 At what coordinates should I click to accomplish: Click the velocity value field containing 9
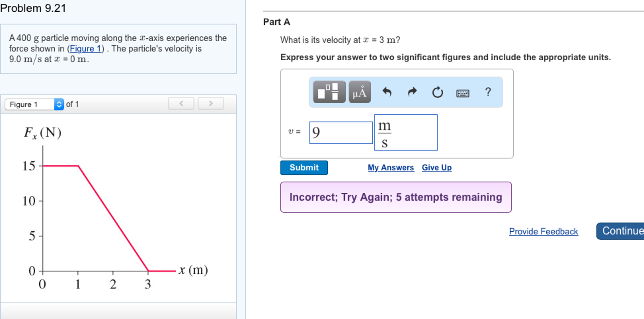(x=341, y=133)
